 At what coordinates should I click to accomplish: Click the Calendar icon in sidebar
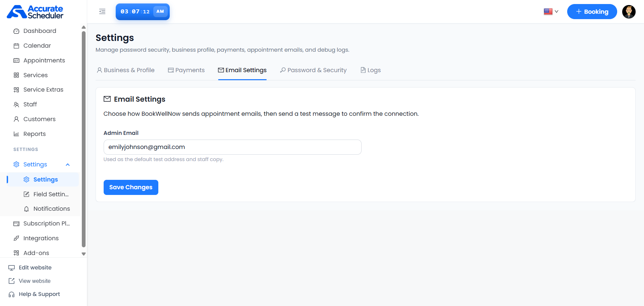[16, 46]
